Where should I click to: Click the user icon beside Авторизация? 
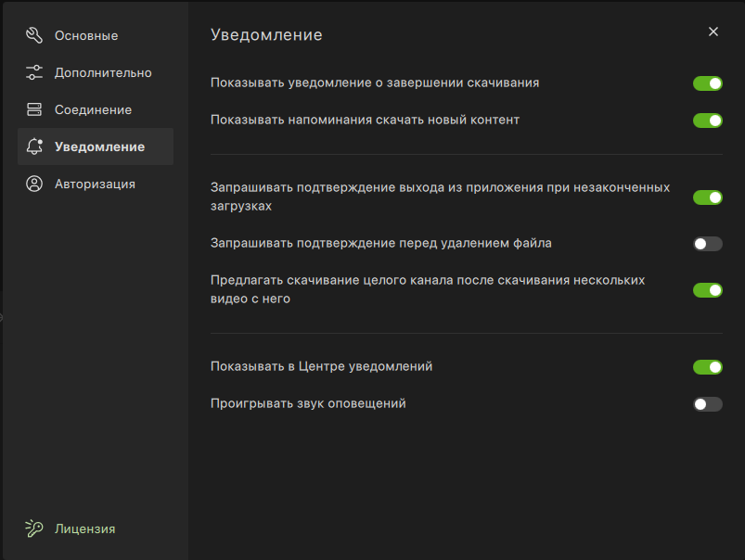coord(34,185)
